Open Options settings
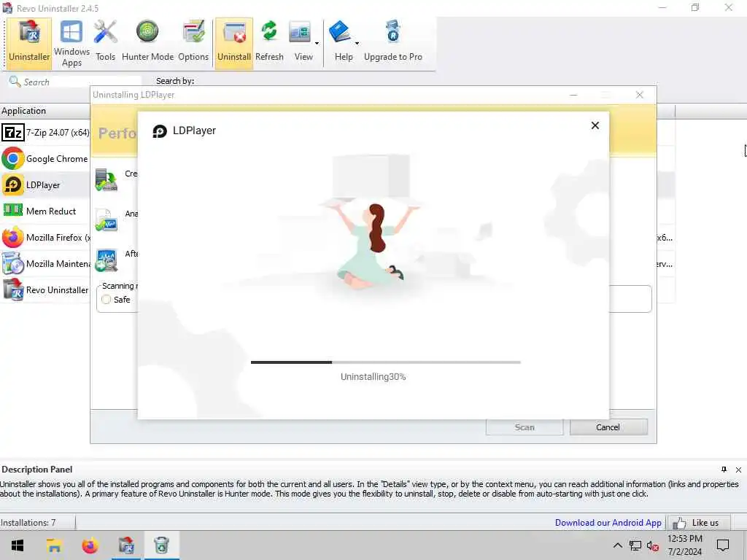Image resolution: width=747 pixels, height=560 pixels. pyautogui.click(x=193, y=43)
